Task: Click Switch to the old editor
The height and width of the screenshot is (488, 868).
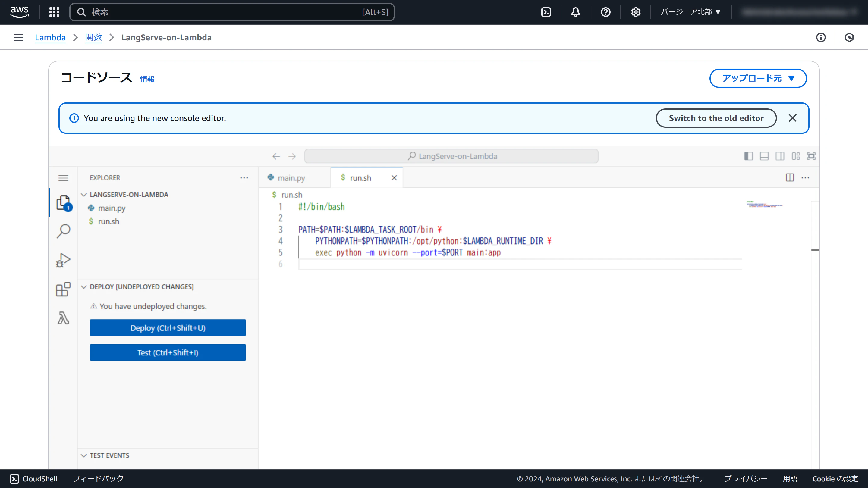Action: click(x=716, y=118)
